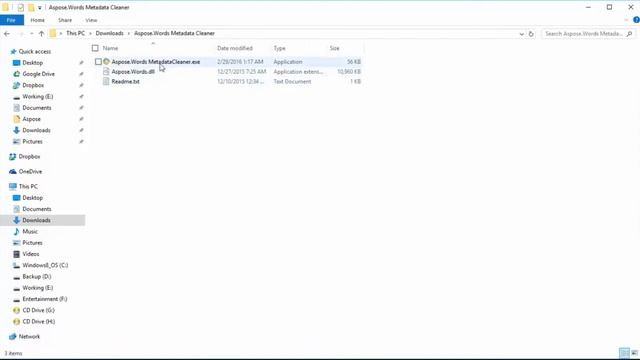Open pinned Desktop under Quick access
This screenshot has height=360, width=640.
[33, 63]
